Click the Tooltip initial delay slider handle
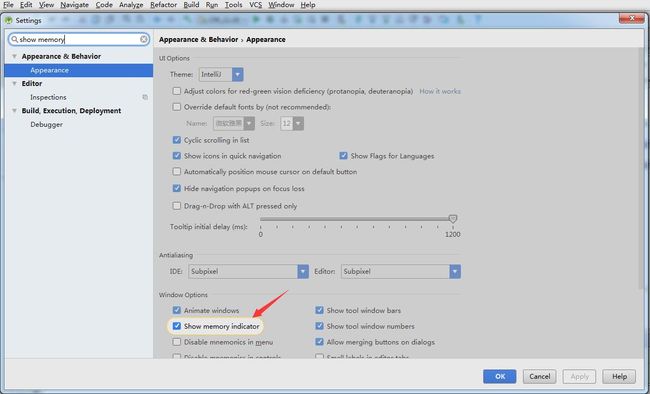This screenshot has width=650, height=394. [453, 219]
